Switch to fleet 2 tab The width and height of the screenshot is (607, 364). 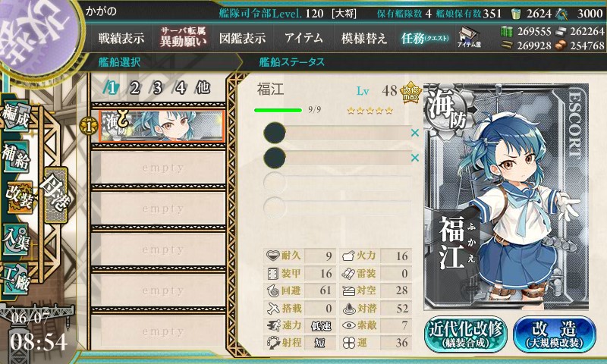click(134, 88)
